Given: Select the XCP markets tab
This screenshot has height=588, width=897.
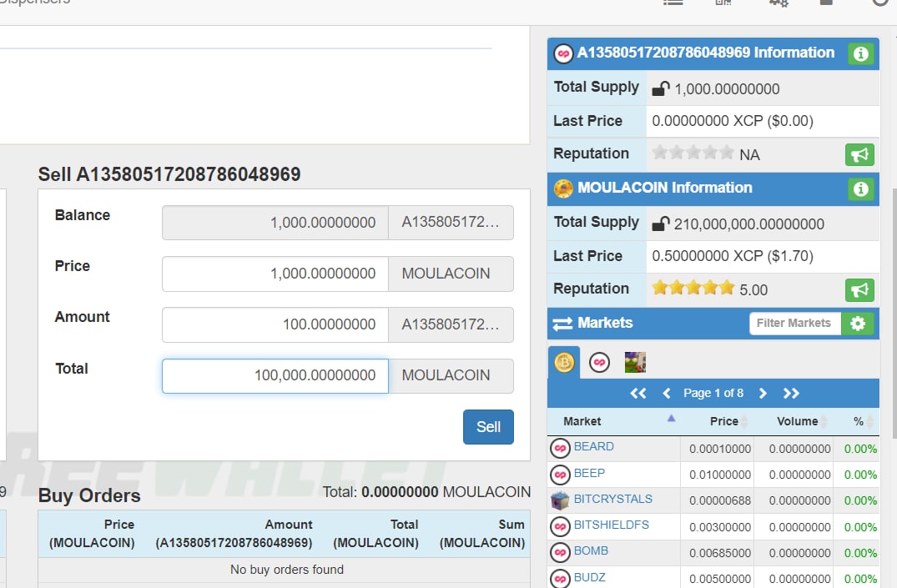Looking at the screenshot, I should [x=599, y=362].
